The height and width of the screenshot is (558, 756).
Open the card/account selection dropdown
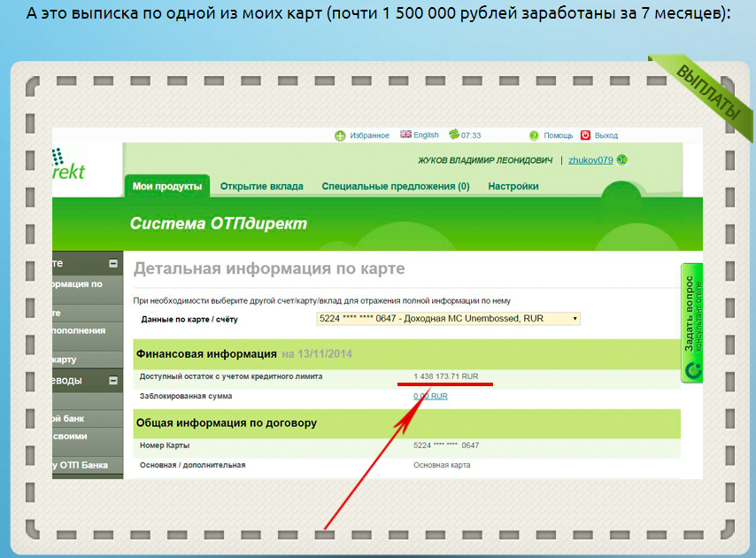tap(449, 319)
